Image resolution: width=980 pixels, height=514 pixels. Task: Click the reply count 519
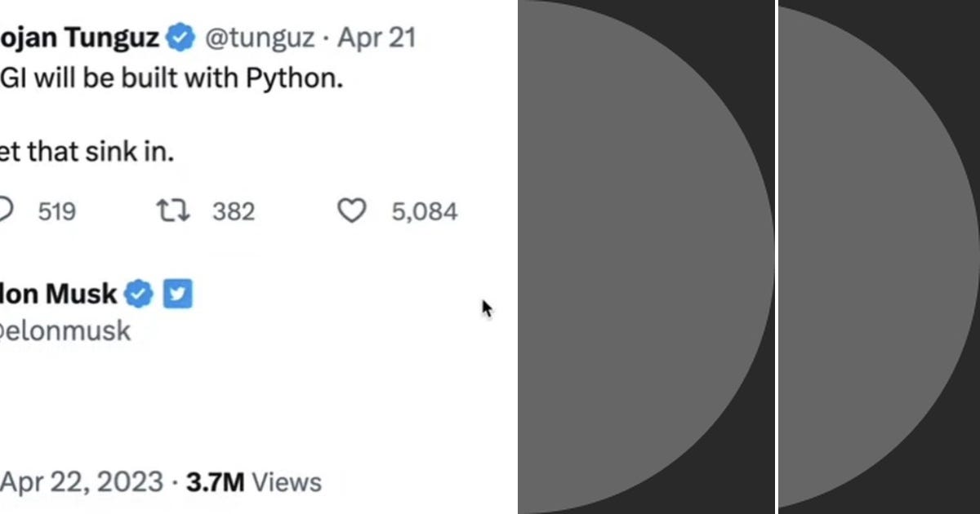[54, 211]
